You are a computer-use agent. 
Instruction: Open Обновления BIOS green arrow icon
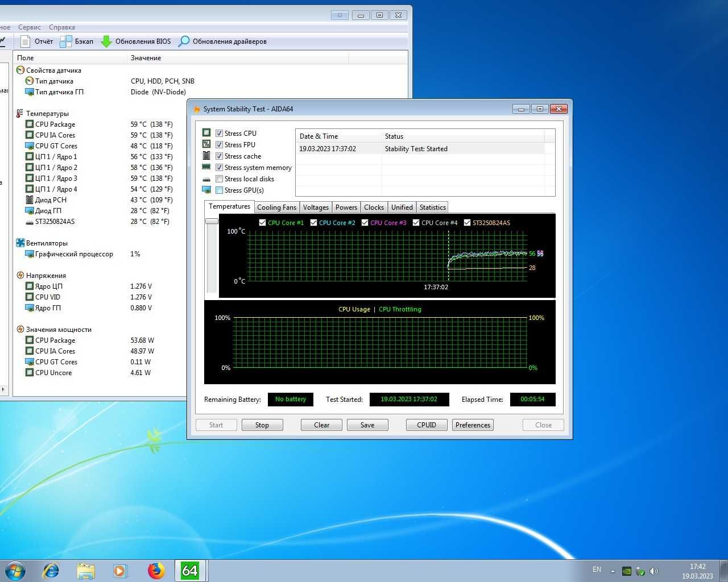(x=106, y=41)
